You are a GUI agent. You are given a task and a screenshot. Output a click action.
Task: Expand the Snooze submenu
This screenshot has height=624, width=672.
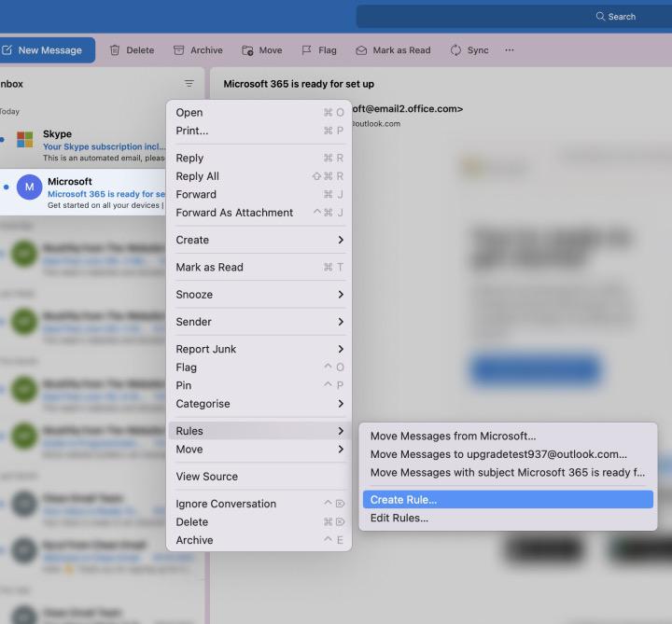[x=259, y=295]
